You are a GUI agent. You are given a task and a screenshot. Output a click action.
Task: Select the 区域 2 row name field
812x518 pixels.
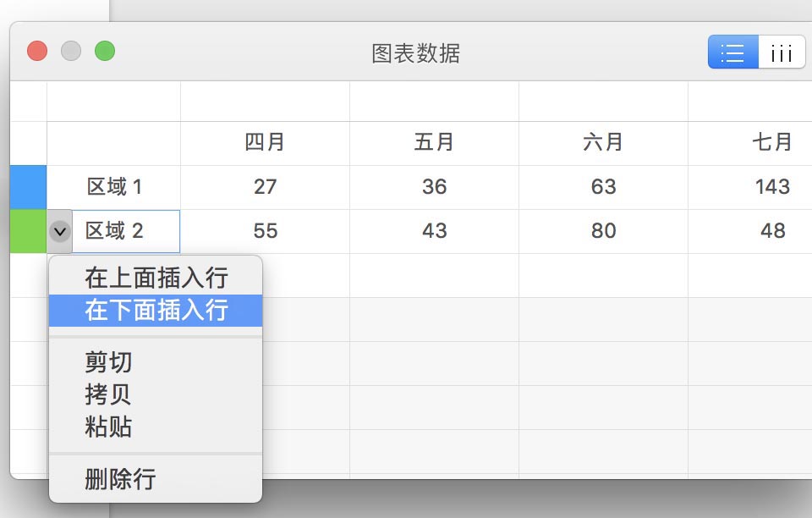(126, 231)
